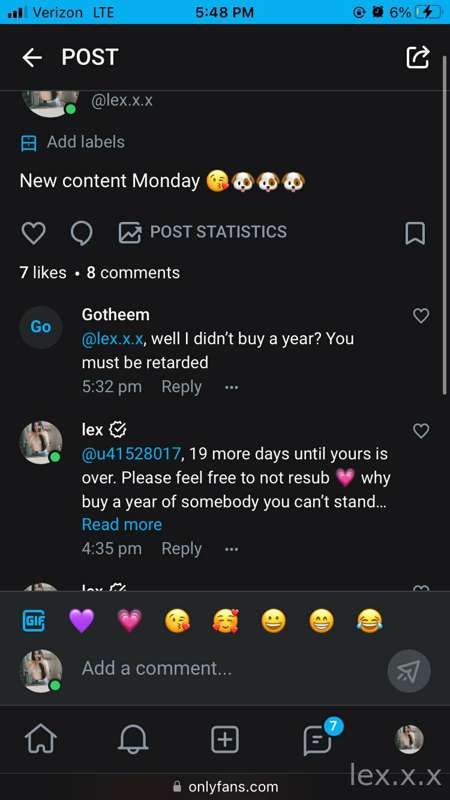The width and height of the screenshot is (450, 800).
Task: Open notifications bell tab
Action: (133, 739)
